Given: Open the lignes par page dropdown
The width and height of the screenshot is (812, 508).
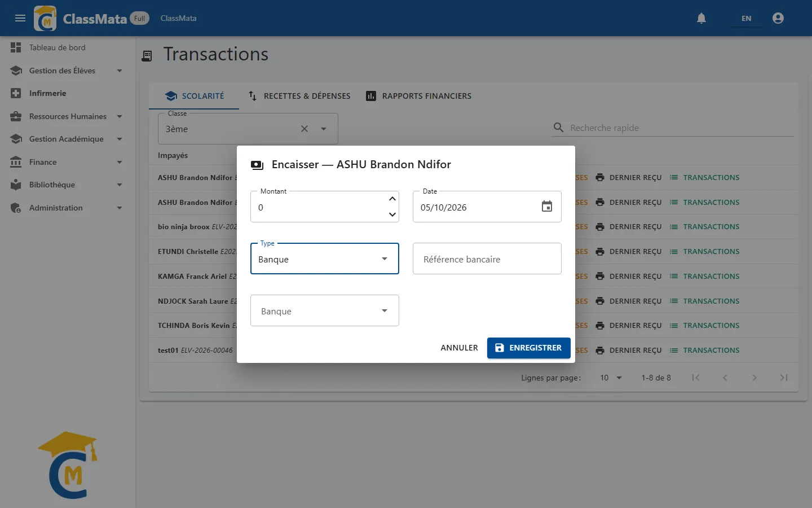Looking at the screenshot, I should point(611,378).
